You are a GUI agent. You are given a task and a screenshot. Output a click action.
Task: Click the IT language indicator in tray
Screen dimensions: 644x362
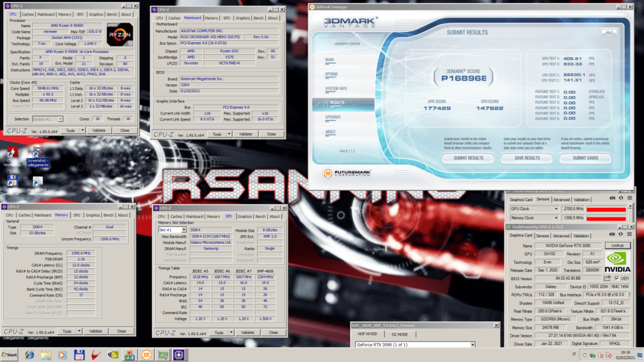tap(574, 354)
